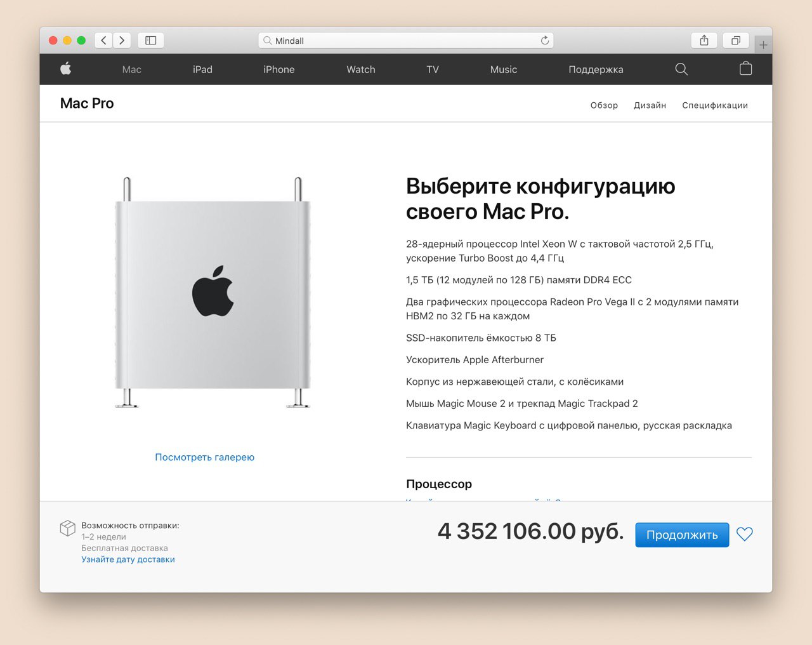Open the Watch menu item
Viewport: 812px width, 645px height.
pos(361,69)
